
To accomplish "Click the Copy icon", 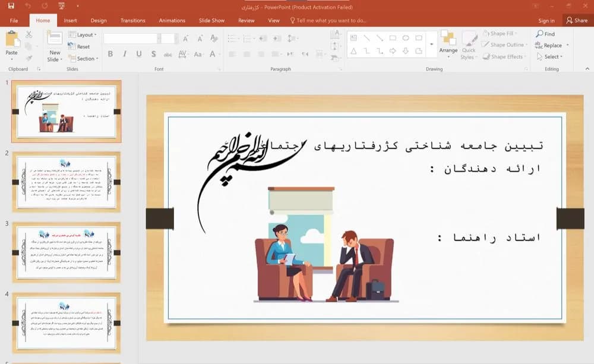I will click(29, 46).
